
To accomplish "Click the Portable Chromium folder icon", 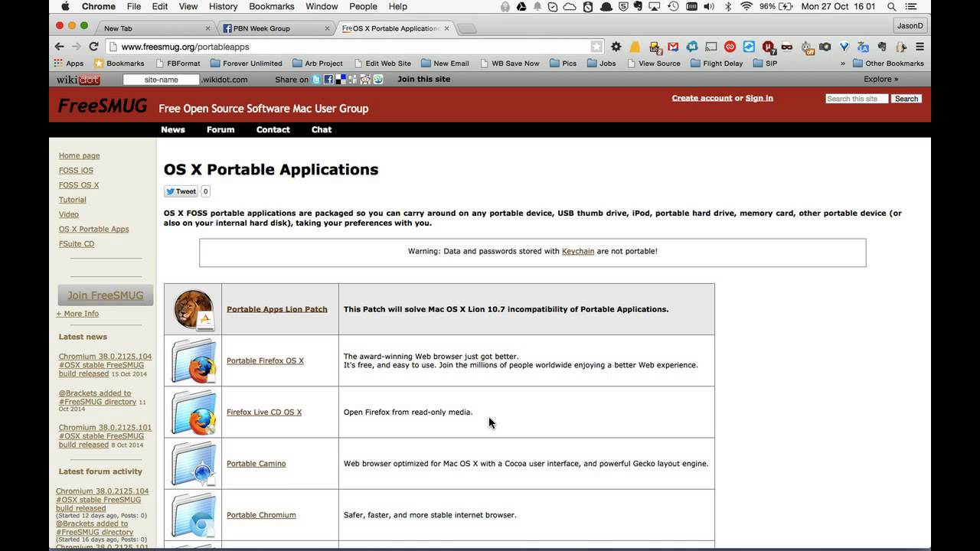I will (x=194, y=514).
